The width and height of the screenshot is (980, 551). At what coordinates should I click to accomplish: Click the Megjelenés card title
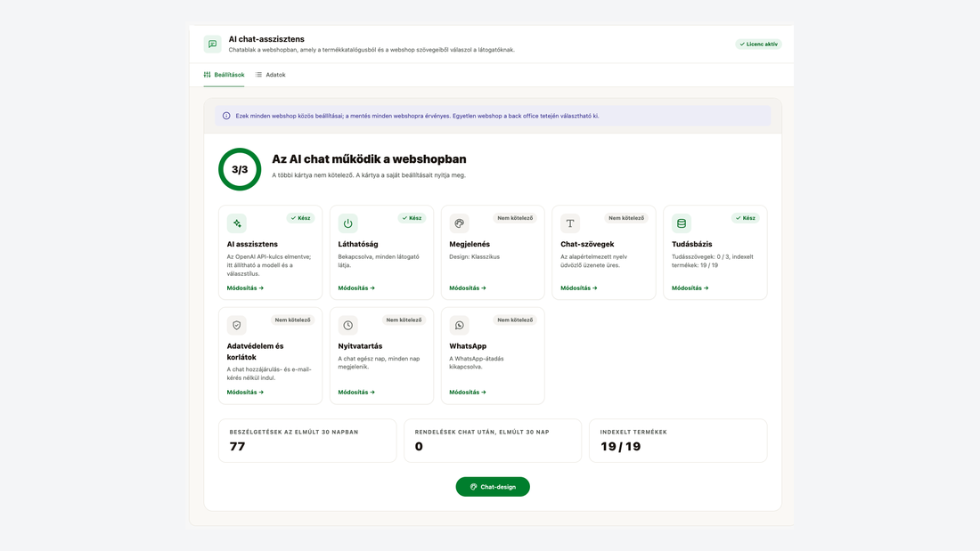click(470, 244)
